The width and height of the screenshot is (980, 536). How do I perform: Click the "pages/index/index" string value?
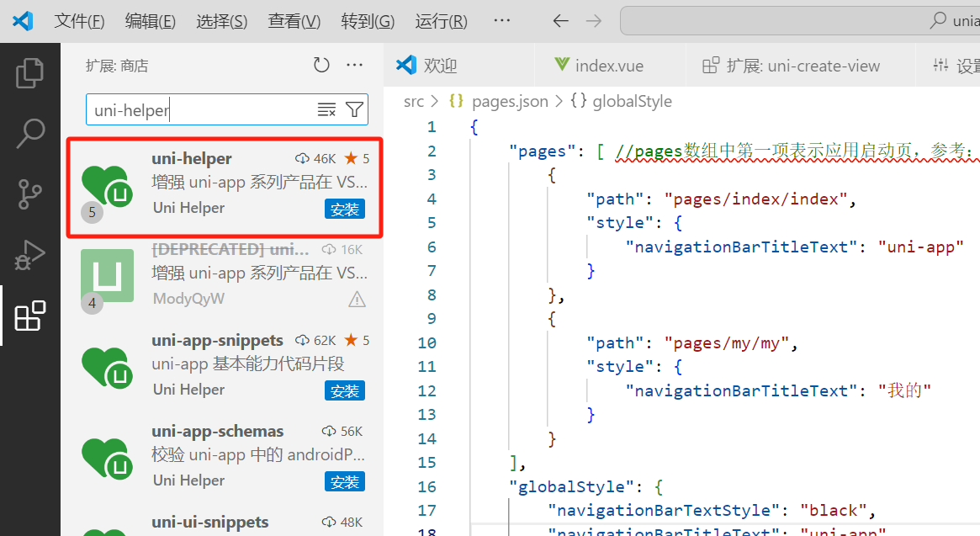[755, 199]
